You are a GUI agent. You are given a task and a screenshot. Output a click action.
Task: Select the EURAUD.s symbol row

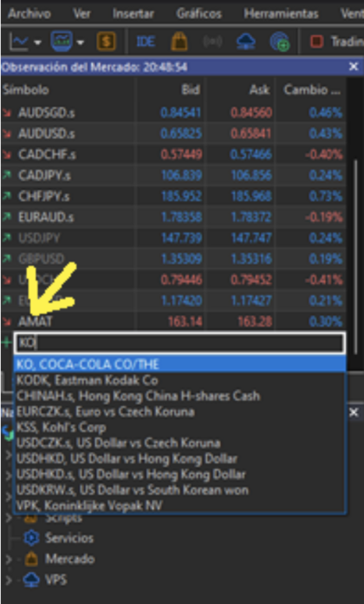tap(173, 217)
